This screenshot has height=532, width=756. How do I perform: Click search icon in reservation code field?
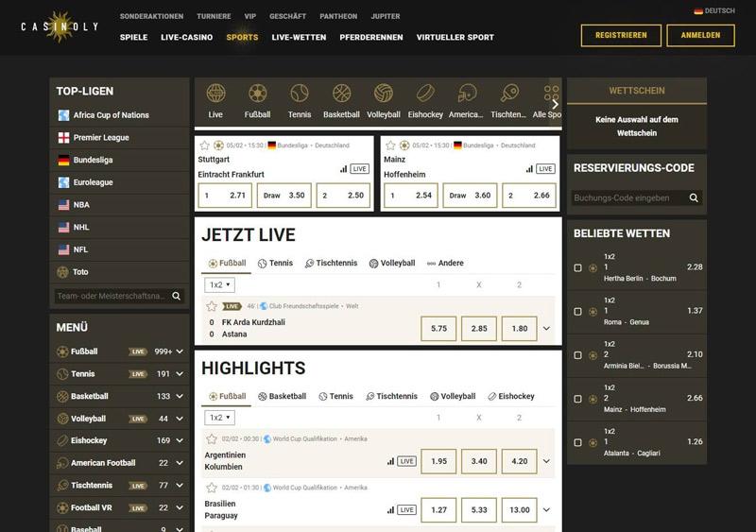[694, 197]
